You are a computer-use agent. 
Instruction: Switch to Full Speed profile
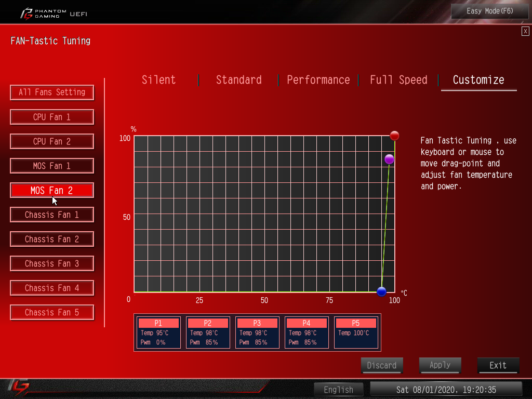(398, 79)
